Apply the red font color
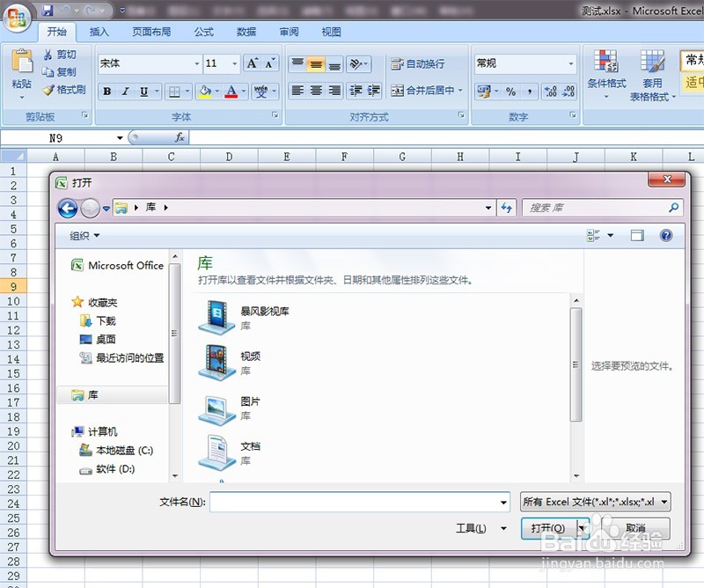Viewport: 704px width, 588px height. tap(231, 92)
